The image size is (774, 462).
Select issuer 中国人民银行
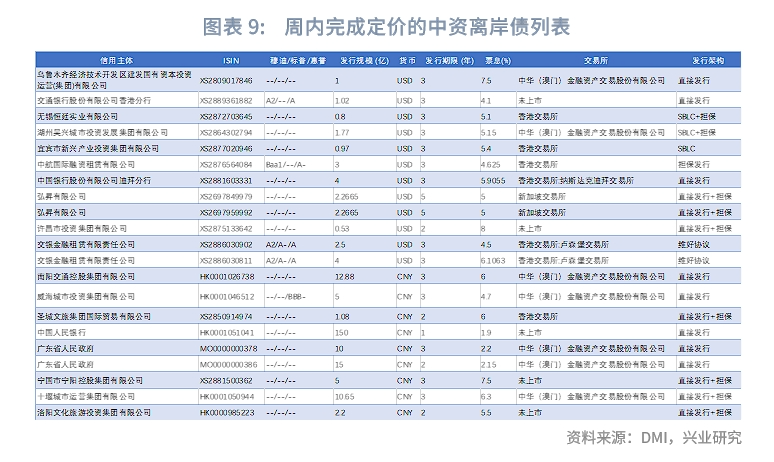point(61,333)
